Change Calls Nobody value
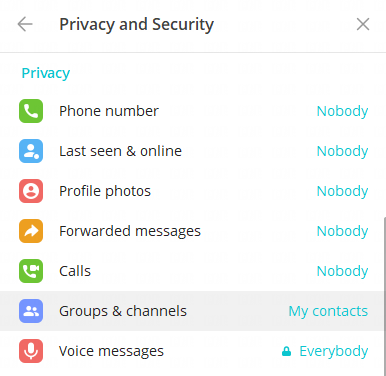 click(x=342, y=271)
